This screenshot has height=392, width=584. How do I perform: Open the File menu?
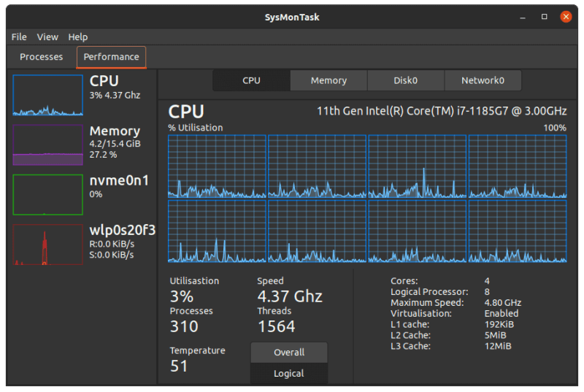tap(19, 37)
